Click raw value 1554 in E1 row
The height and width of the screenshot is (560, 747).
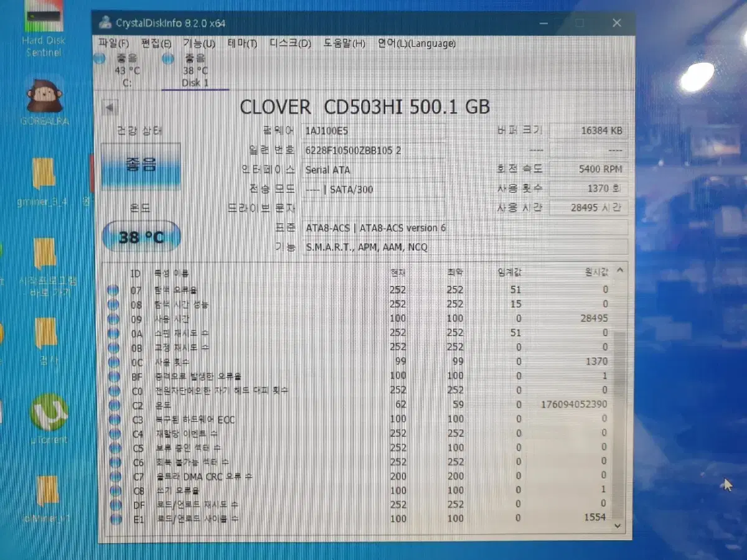click(x=594, y=518)
